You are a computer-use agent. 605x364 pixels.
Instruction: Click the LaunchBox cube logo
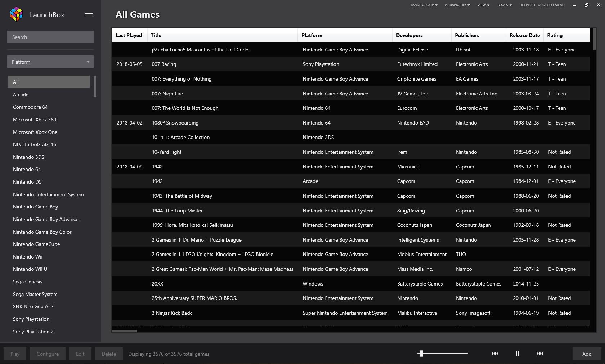(x=16, y=14)
